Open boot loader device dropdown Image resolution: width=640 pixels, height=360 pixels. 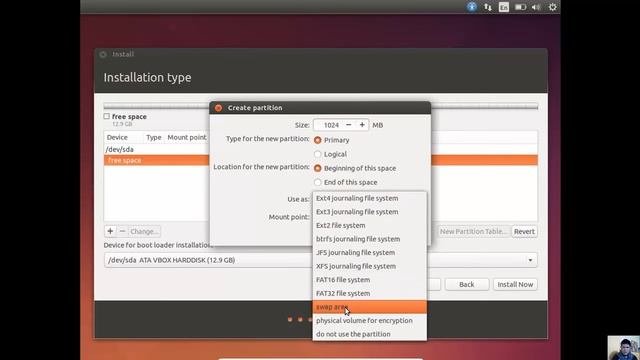[320, 260]
